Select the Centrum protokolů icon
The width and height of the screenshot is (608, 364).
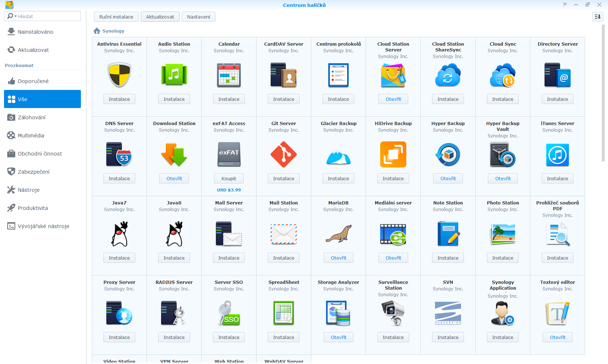pyautogui.click(x=338, y=75)
